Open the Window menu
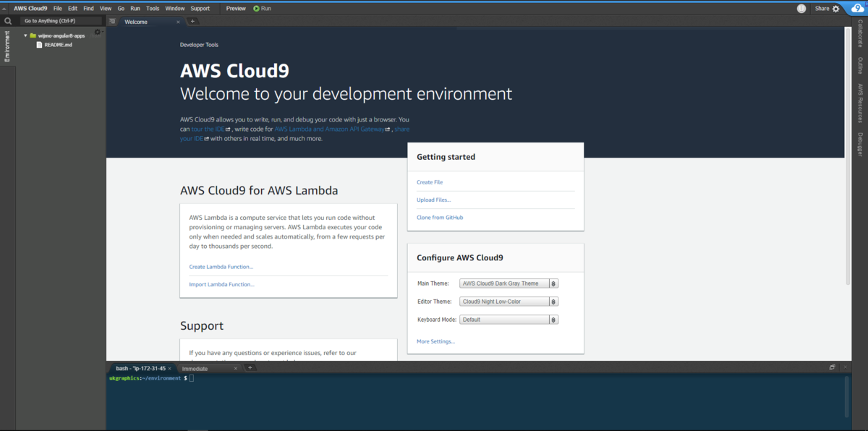 click(175, 9)
